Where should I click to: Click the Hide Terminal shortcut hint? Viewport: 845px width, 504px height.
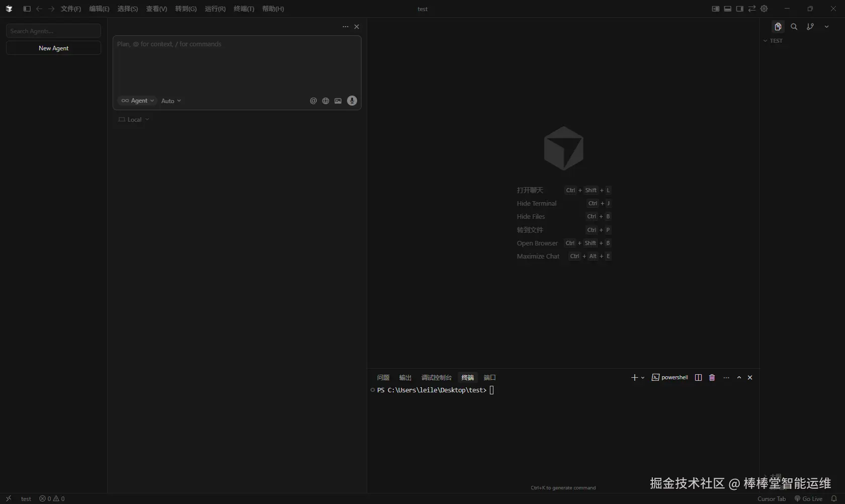(x=564, y=203)
